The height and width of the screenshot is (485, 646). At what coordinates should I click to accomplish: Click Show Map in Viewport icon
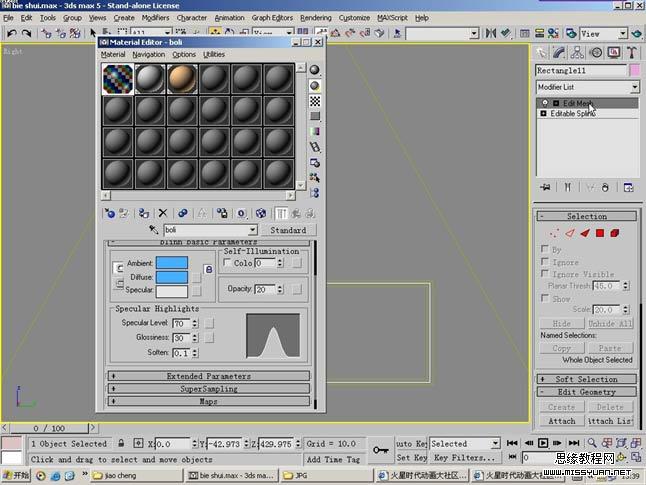click(x=261, y=213)
